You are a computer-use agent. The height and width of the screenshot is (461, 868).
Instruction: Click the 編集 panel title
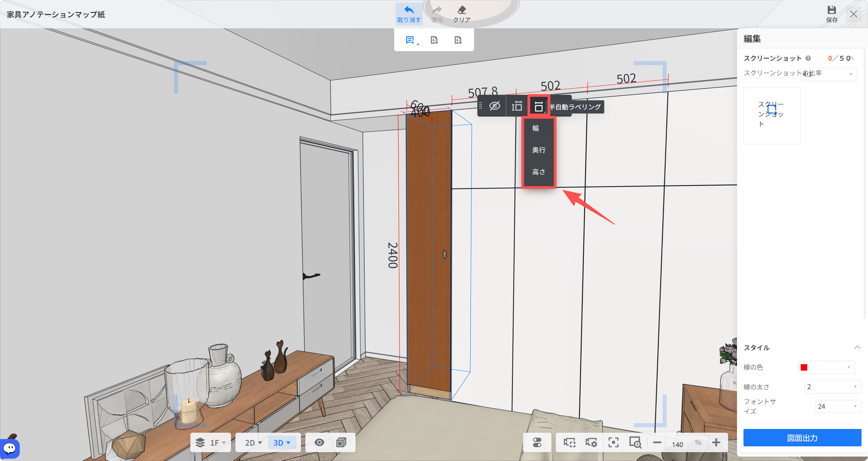(x=752, y=39)
